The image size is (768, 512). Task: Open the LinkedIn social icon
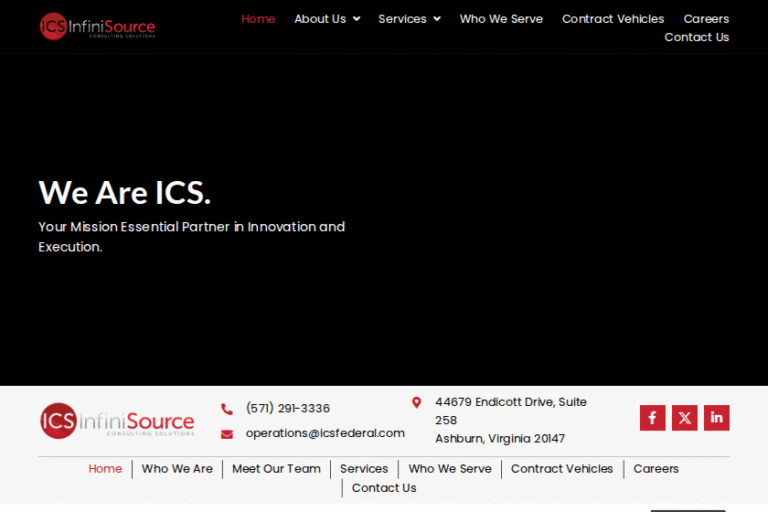point(716,418)
